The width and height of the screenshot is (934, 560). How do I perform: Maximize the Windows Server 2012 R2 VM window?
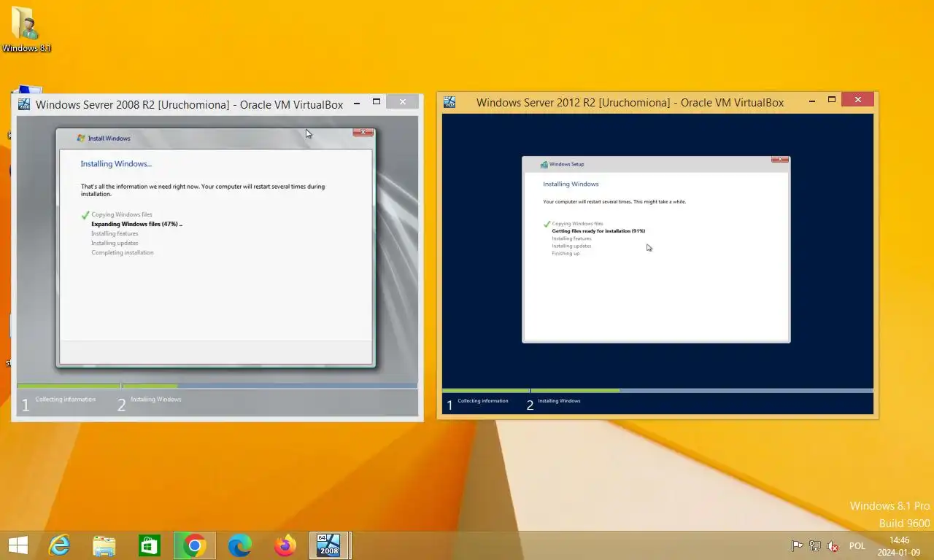[x=831, y=99]
